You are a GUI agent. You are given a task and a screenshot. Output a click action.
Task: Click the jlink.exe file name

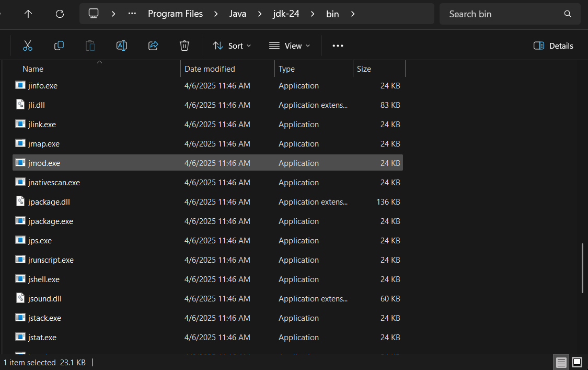click(42, 125)
